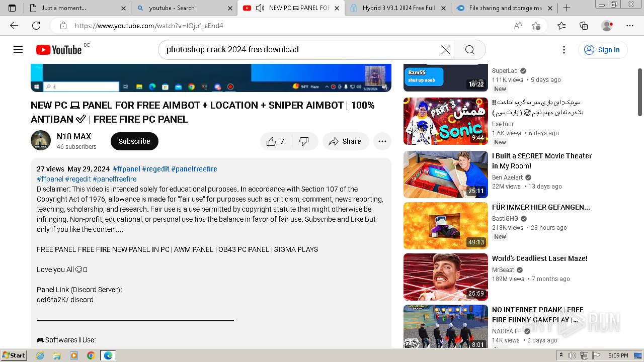Open BastiGHG channel name

[505, 219]
